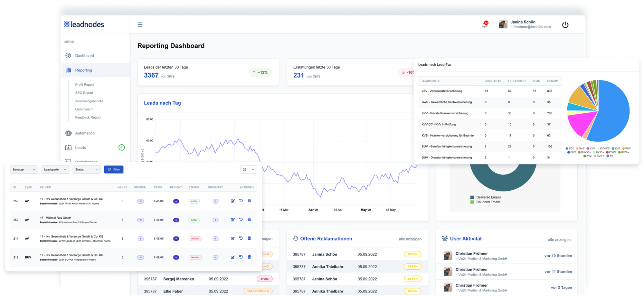Reset order 253 with undo icon

click(241, 201)
